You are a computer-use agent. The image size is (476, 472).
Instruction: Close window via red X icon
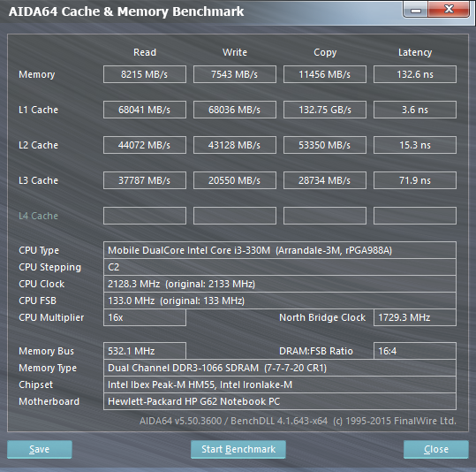pos(449,10)
